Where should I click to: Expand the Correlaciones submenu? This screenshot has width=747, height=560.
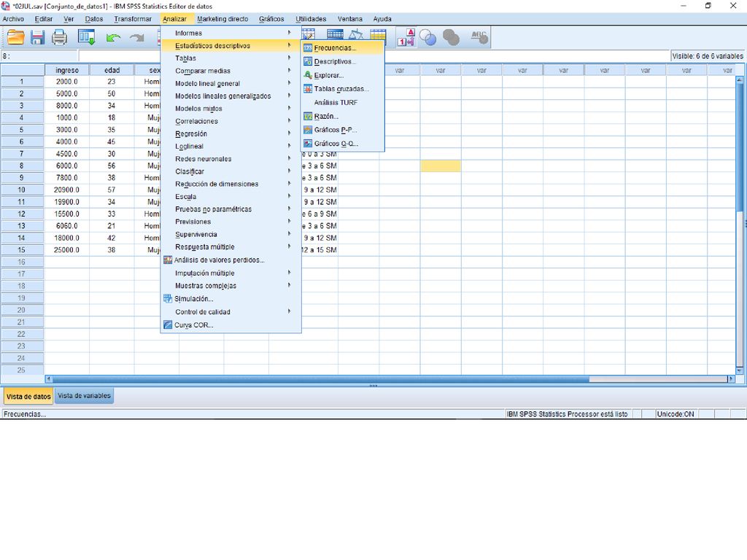231,121
